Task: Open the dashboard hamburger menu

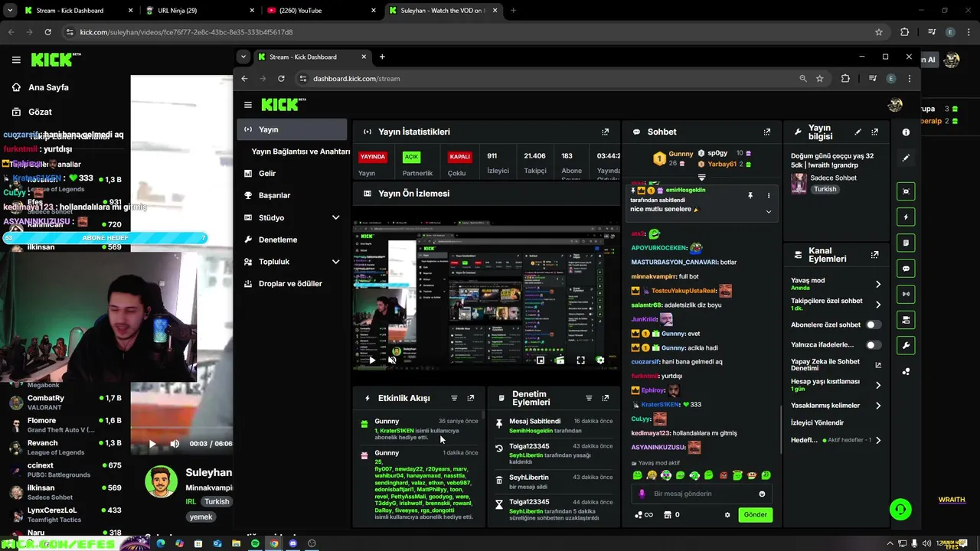Action: point(247,105)
